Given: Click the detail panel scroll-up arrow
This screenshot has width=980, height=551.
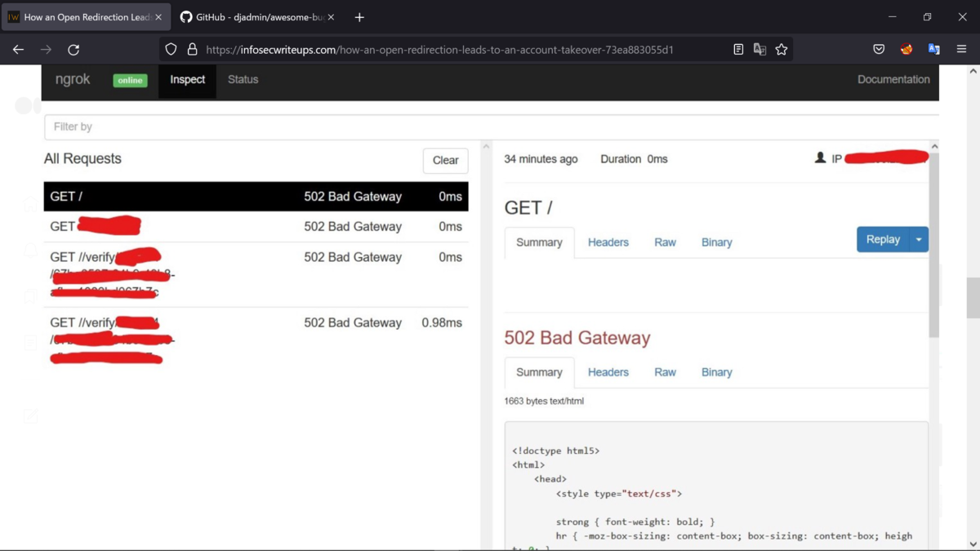Looking at the screenshot, I should [934, 147].
